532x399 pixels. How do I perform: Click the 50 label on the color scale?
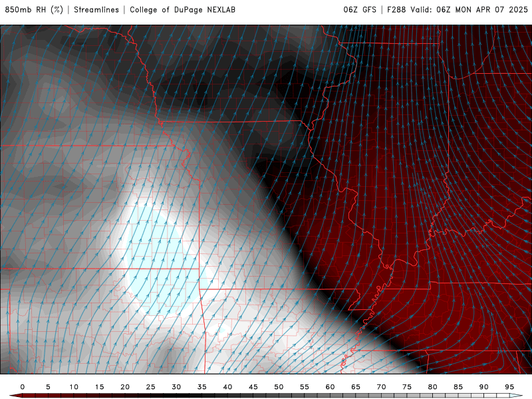279,387
